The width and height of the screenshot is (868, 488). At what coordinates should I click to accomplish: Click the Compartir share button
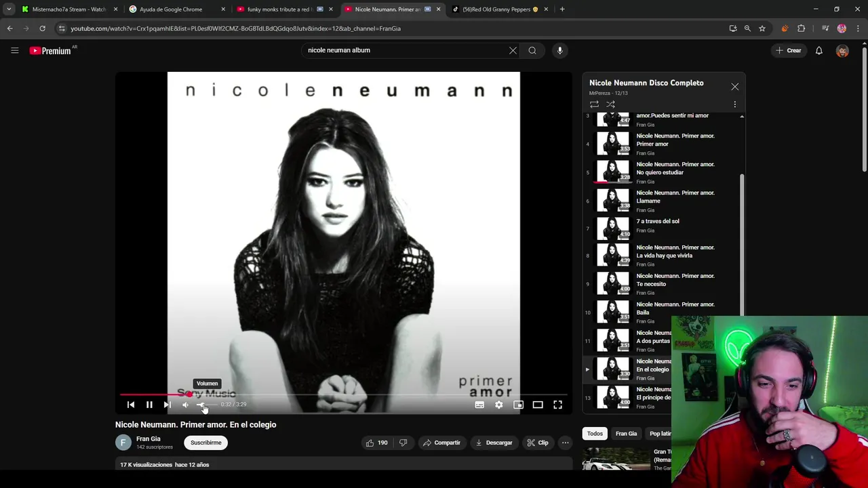[441, 443]
